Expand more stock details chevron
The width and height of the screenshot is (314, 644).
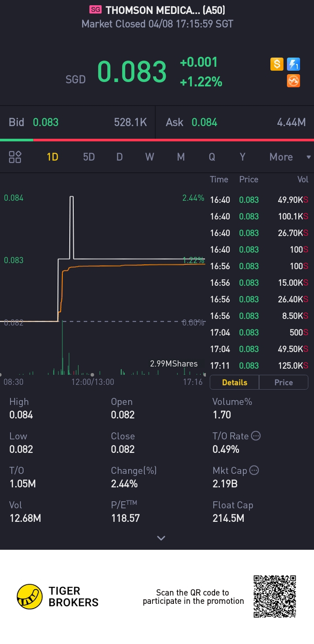click(x=161, y=538)
